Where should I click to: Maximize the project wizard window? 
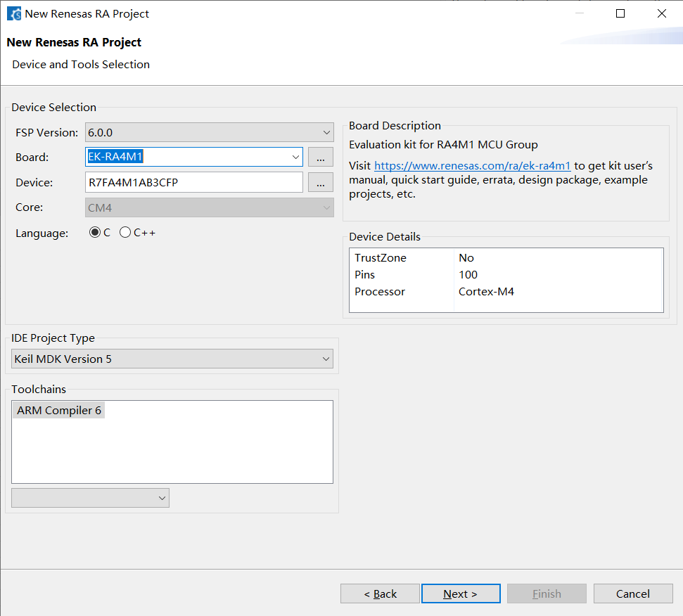tap(620, 13)
